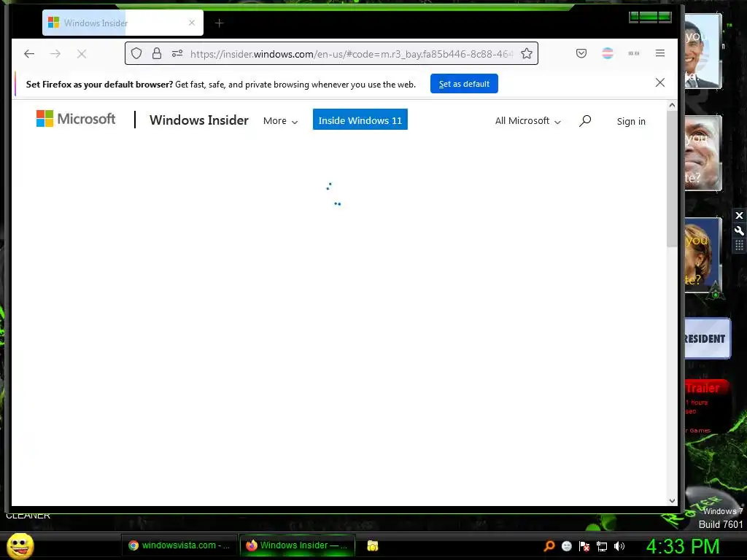Stop loading the page with X button
Screen dimensions: 747x560
tap(82, 54)
